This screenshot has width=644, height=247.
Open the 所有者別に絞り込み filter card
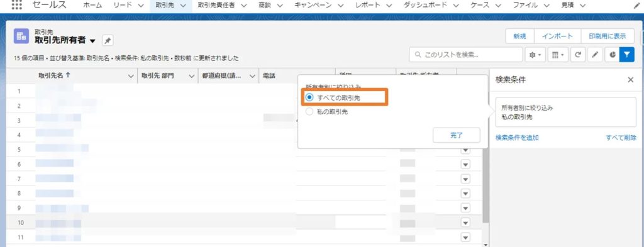click(566, 112)
